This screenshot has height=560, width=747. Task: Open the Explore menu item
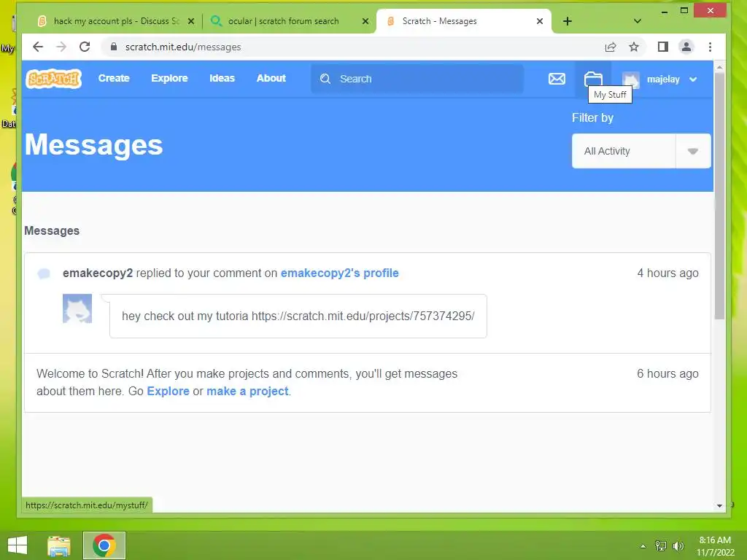169,79
